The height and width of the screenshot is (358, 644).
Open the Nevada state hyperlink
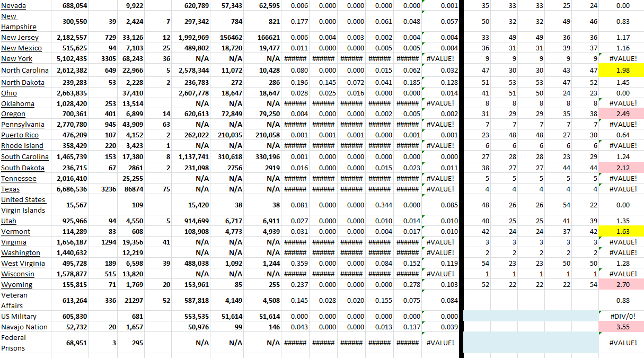point(13,5)
